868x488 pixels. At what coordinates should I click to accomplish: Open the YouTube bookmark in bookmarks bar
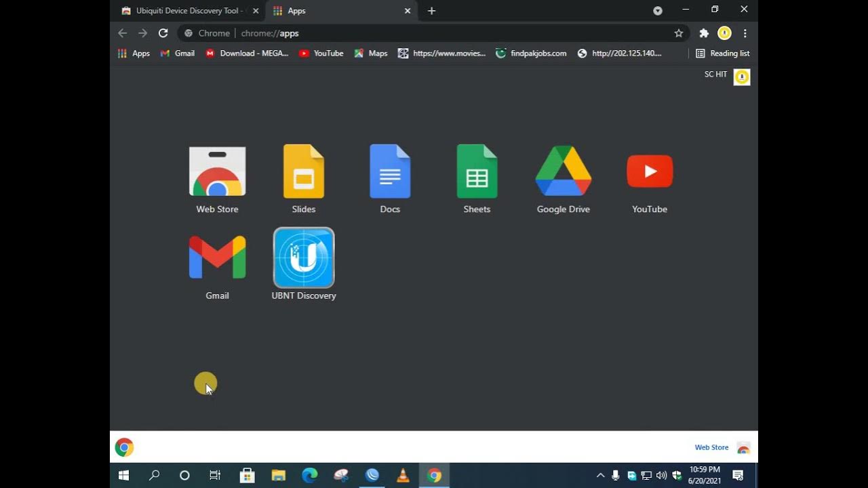(x=321, y=54)
